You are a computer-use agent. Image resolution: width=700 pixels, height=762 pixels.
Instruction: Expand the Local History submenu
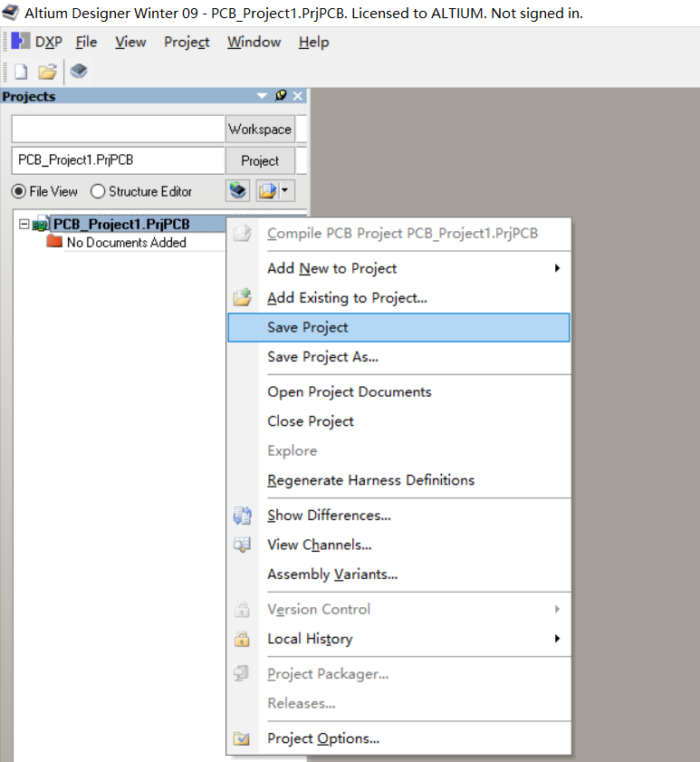click(x=398, y=639)
